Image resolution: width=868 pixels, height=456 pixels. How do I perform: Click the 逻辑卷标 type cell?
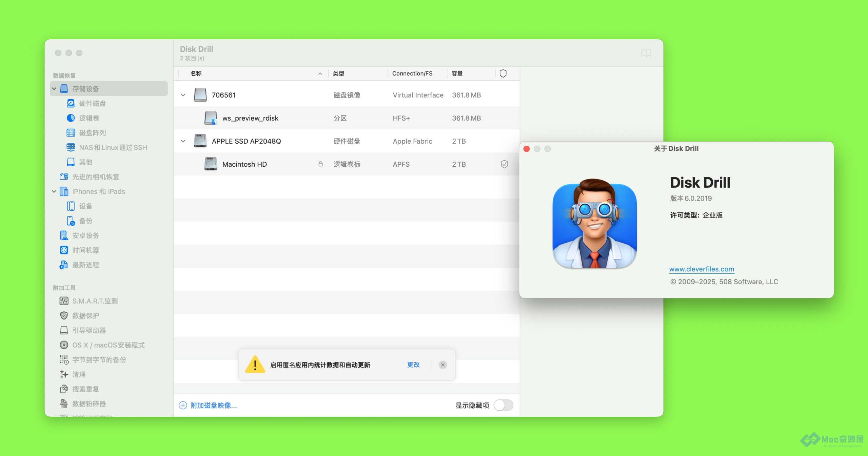[x=347, y=164]
